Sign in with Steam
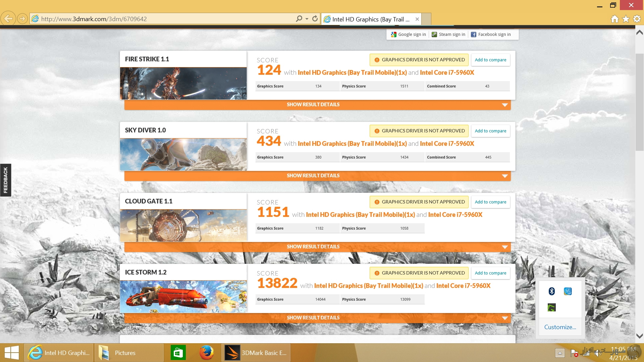Viewport: 644px width, 362px height. [448, 35]
